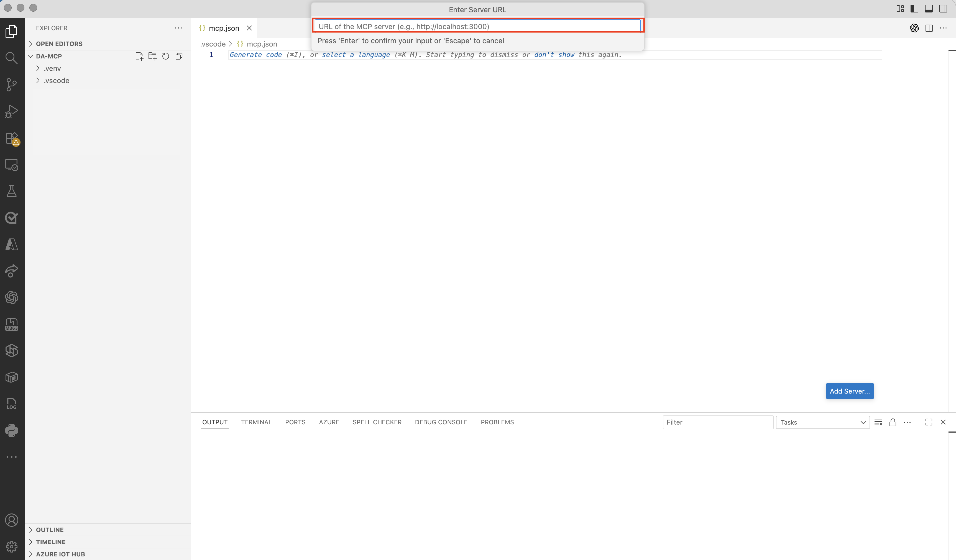Viewport: 956px width, 560px height.
Task: Click the 'select a language' link
Action: (356, 55)
